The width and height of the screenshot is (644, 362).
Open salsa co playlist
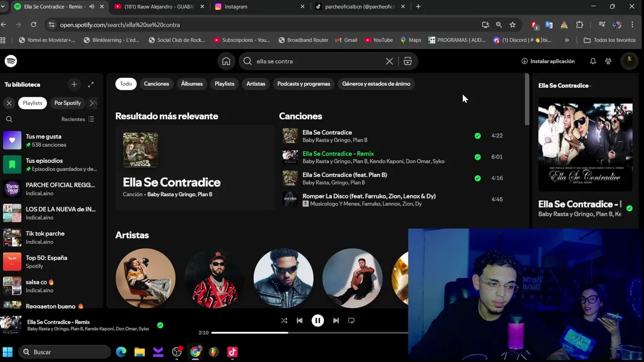pos(50,286)
